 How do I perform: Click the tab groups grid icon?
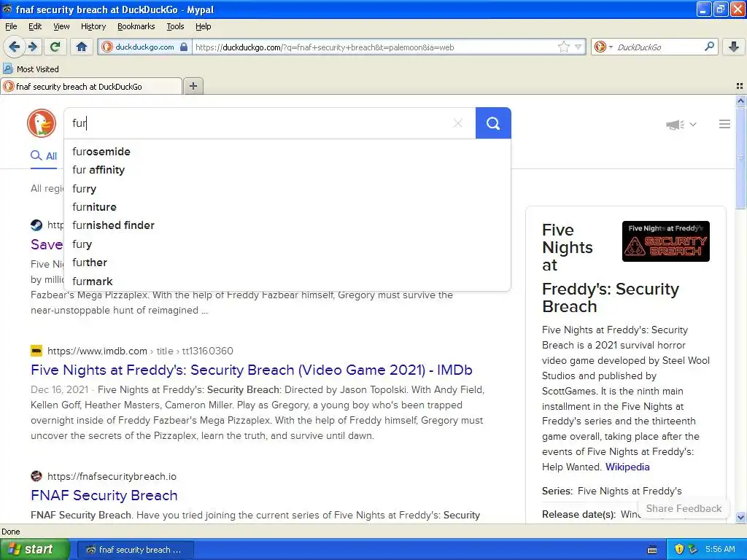[740, 86]
